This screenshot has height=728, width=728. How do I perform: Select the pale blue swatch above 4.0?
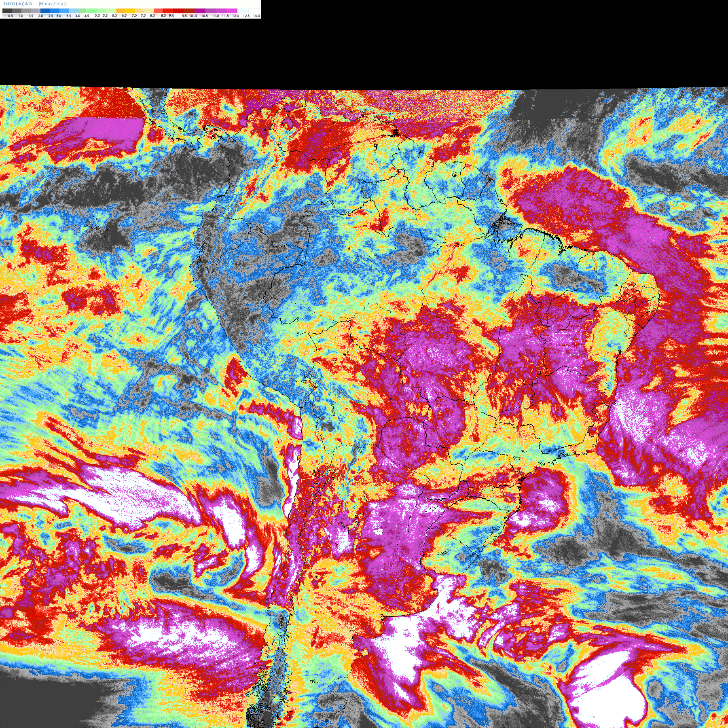point(74,11)
